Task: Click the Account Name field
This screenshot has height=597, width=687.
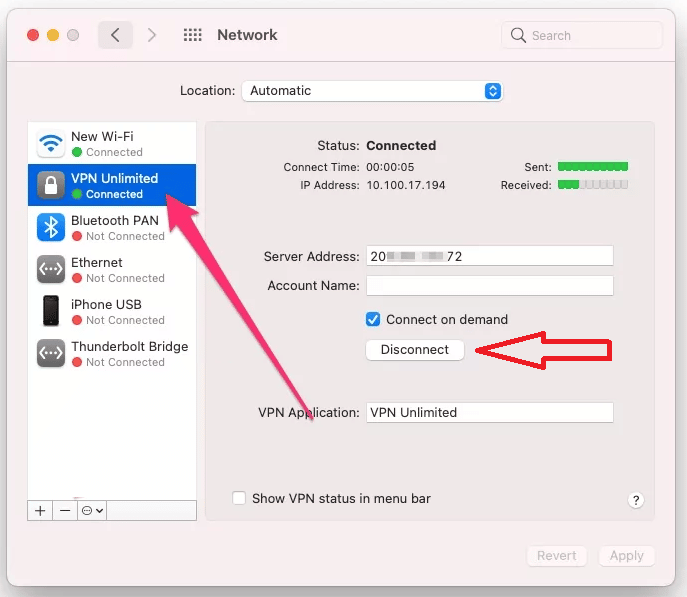Action: [490, 286]
